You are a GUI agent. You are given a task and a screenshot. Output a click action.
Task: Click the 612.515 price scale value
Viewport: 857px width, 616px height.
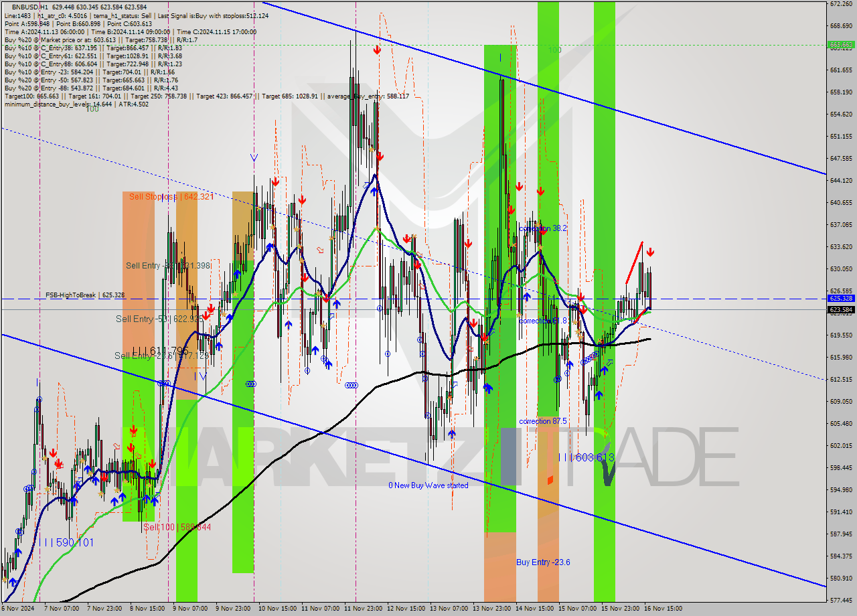click(x=841, y=379)
